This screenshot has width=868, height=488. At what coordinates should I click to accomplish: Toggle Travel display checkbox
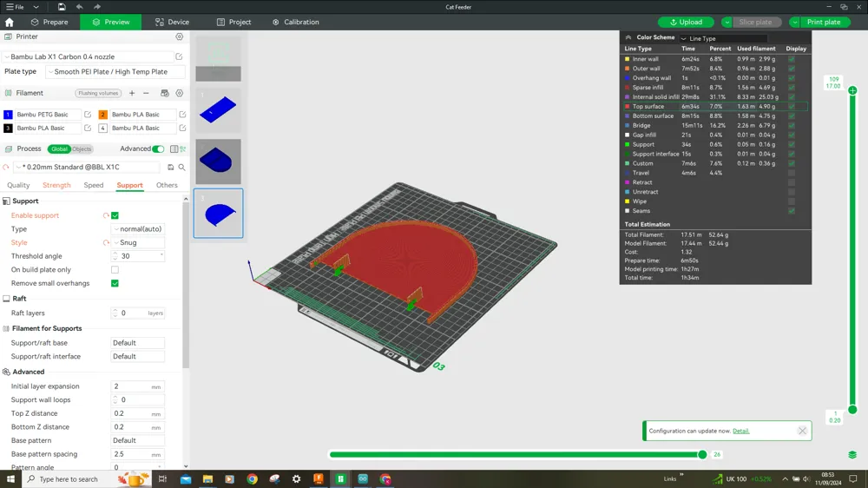click(x=792, y=173)
